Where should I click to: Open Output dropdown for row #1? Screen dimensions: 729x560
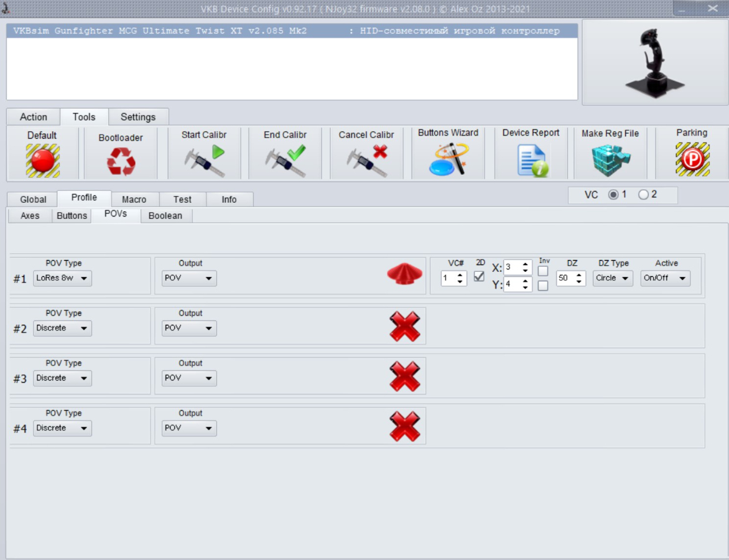(x=188, y=278)
